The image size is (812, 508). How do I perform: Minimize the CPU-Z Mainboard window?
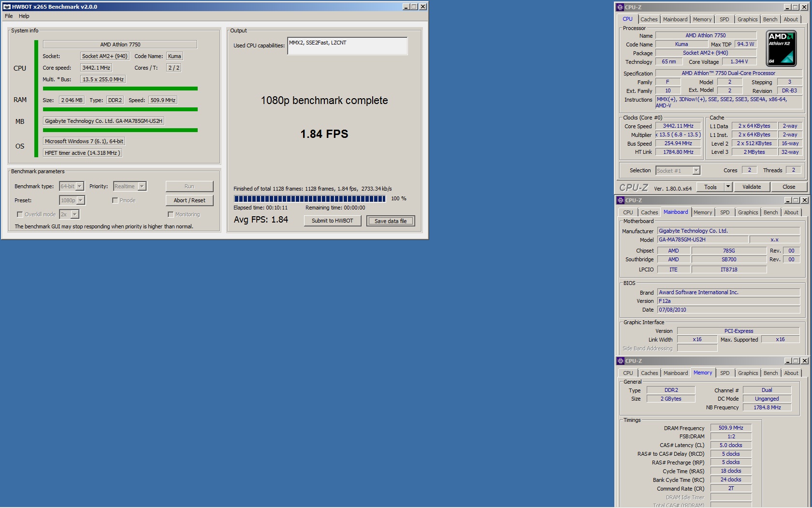pos(788,200)
